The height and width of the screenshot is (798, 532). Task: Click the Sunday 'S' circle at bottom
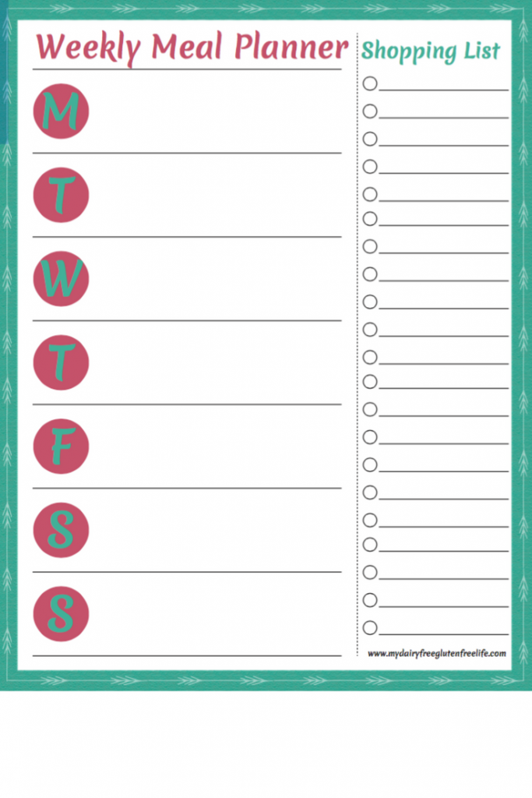(61, 614)
